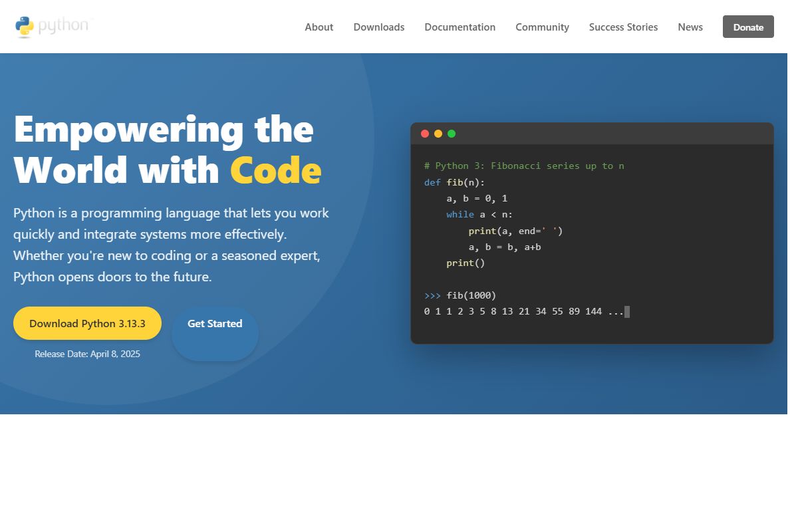Click the green traffic-light dot on terminal
This screenshot has width=798, height=532.
(452, 133)
